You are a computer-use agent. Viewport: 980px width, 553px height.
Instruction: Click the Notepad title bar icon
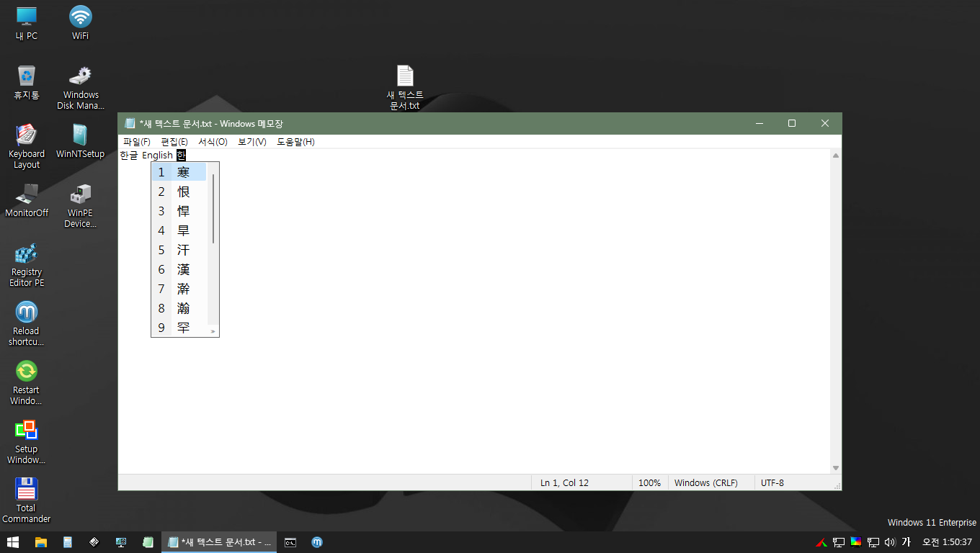pyautogui.click(x=130, y=124)
